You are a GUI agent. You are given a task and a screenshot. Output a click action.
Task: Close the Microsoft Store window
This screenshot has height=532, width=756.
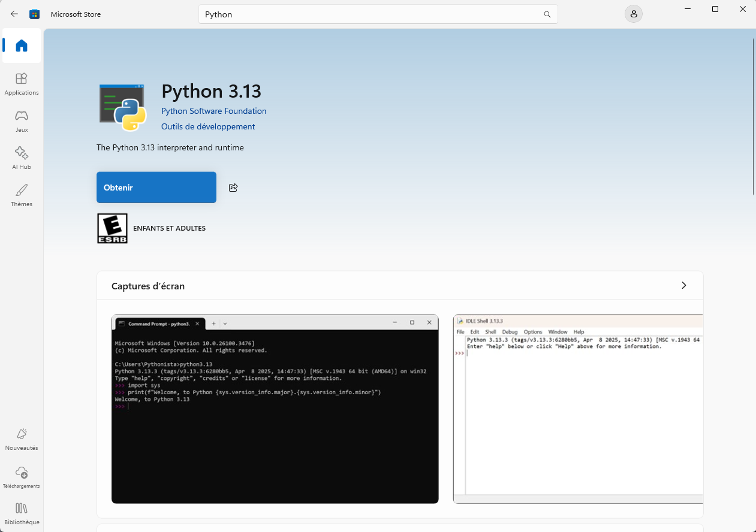[743, 9]
